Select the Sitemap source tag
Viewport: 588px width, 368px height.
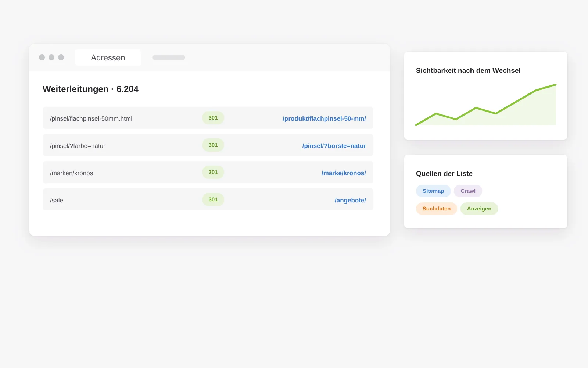tap(433, 191)
